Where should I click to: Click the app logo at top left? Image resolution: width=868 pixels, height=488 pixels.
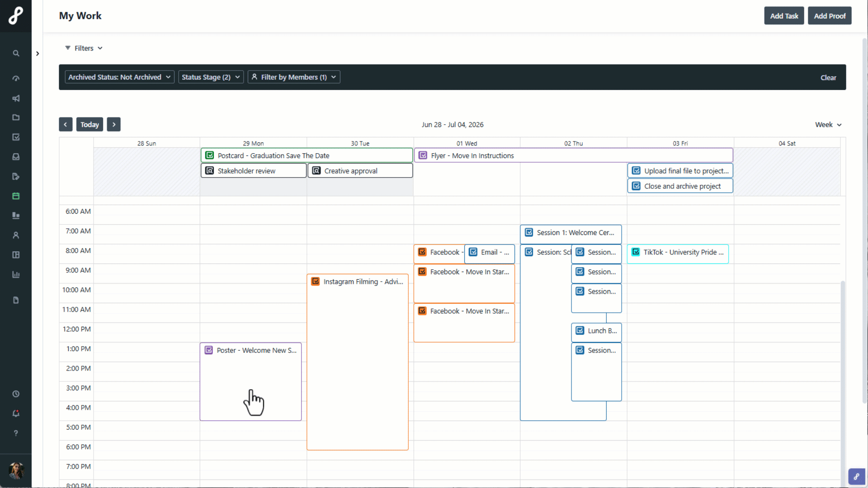point(16,15)
